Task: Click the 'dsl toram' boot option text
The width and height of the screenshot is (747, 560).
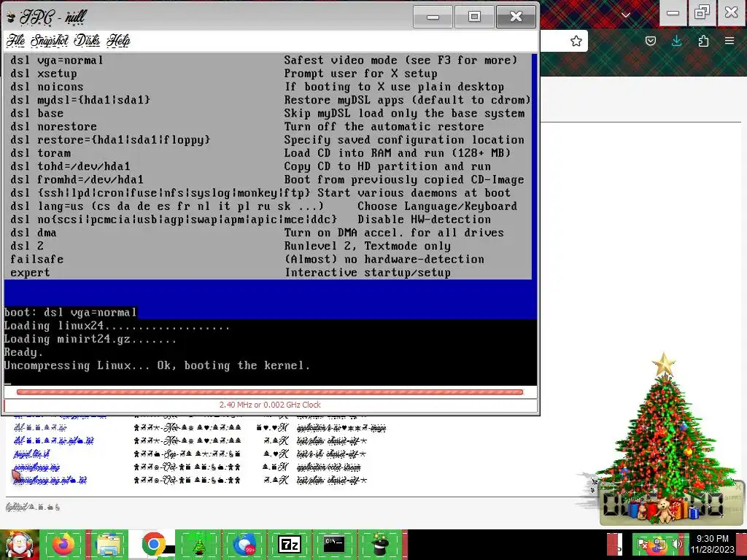Action: [x=41, y=153]
